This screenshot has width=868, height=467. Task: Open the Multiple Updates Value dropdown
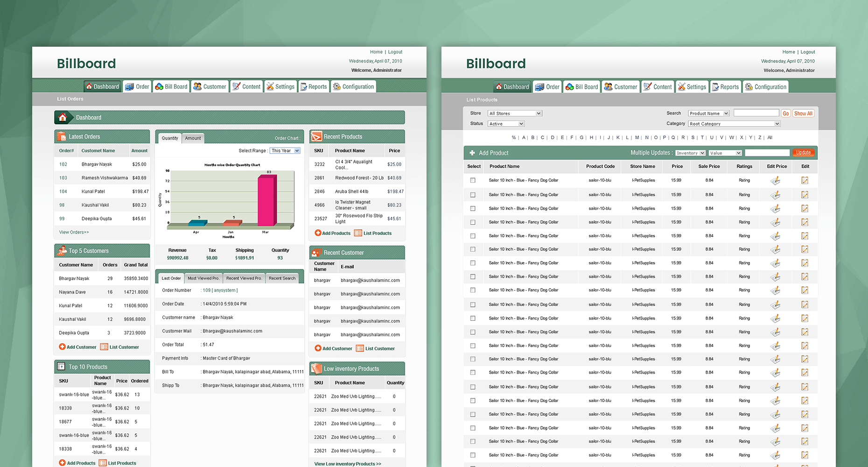pos(725,153)
